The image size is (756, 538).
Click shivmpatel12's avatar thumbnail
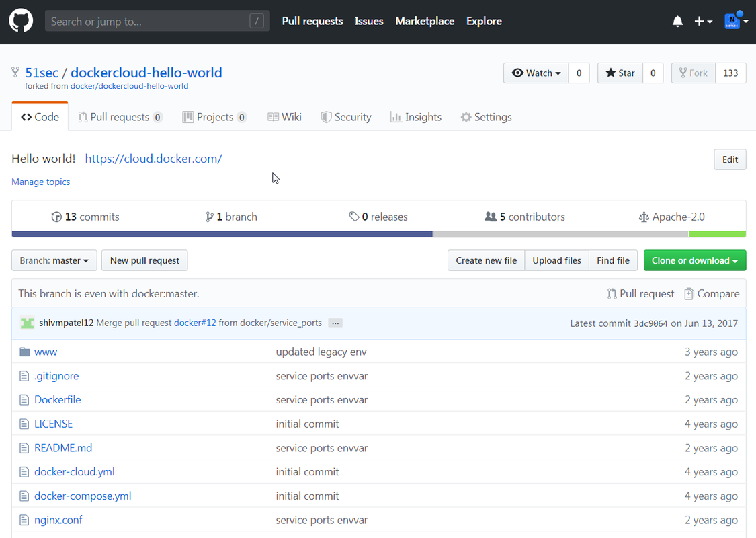click(27, 323)
